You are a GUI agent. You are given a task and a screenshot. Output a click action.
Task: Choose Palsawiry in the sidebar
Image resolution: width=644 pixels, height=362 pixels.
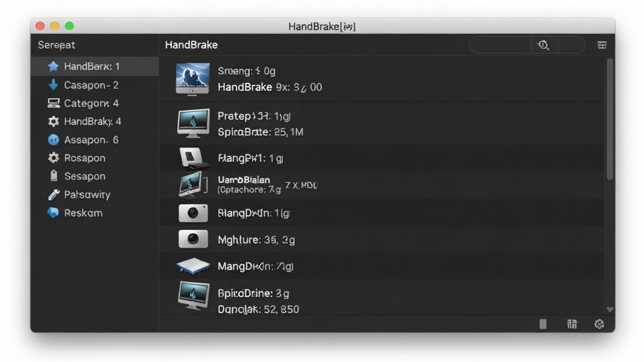(x=95, y=195)
